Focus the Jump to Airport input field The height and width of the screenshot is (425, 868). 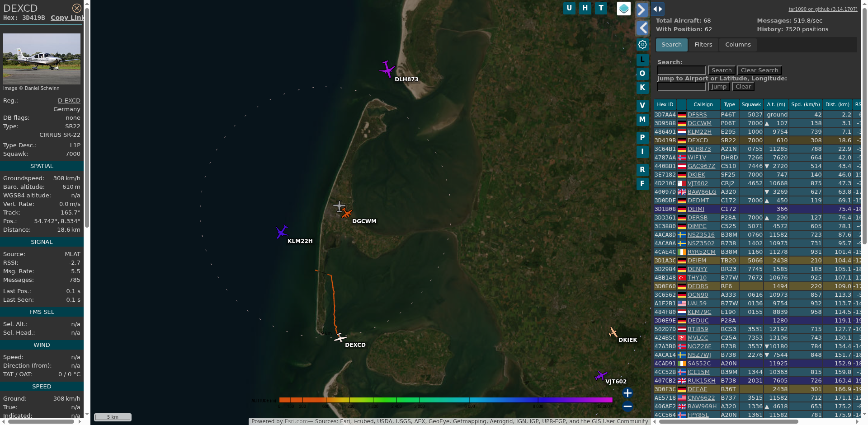point(681,87)
